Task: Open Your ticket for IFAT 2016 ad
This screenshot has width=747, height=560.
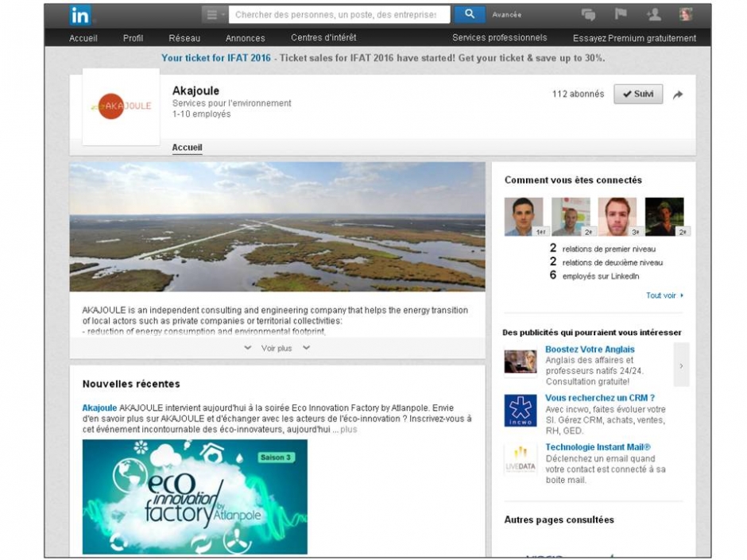Action: tap(216, 58)
